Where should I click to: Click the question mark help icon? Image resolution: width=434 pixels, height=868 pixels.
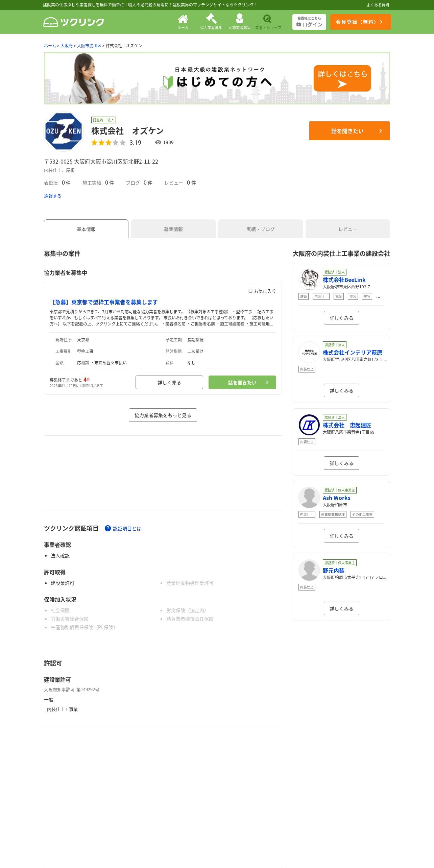[x=108, y=528]
